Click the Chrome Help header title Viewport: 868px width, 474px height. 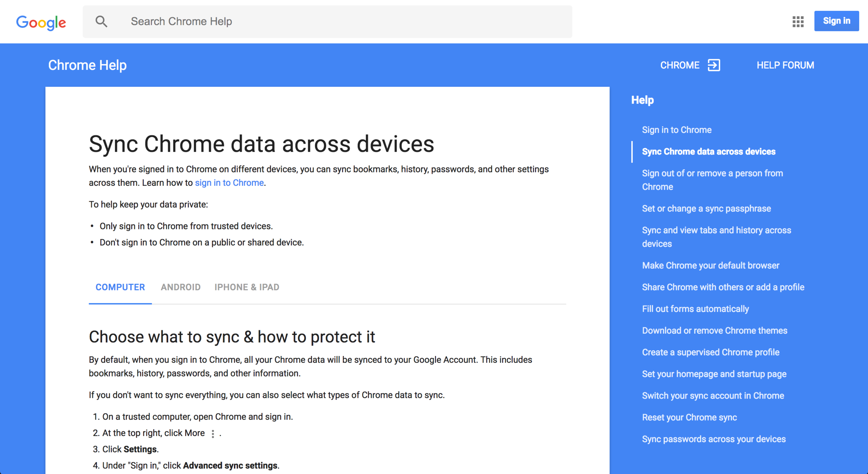(x=87, y=65)
